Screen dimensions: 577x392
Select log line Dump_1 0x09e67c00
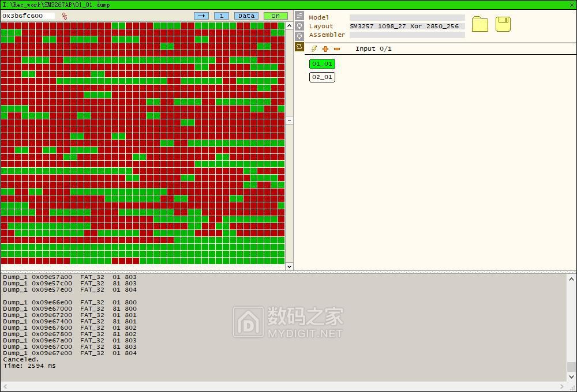click(70, 346)
